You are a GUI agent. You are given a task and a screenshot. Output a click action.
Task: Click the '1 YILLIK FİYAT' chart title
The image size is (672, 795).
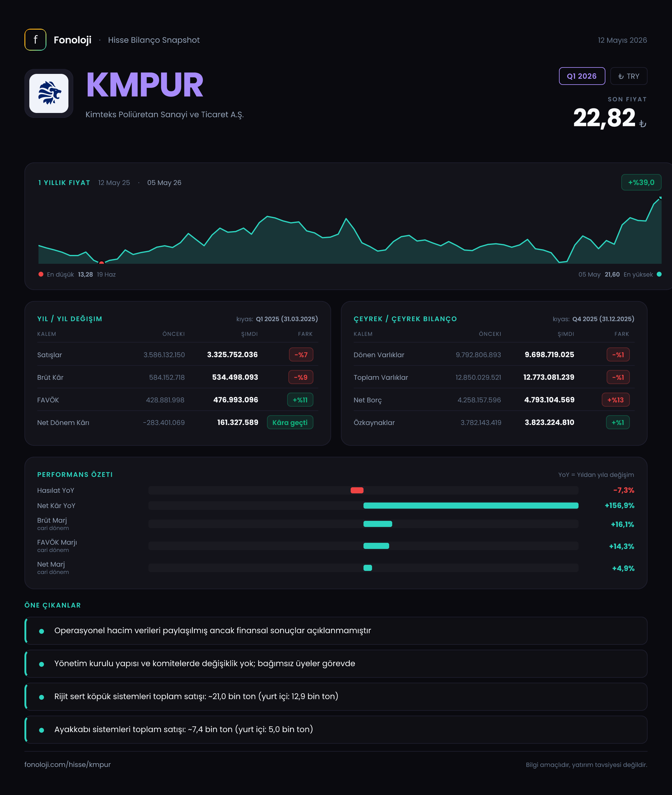point(64,183)
